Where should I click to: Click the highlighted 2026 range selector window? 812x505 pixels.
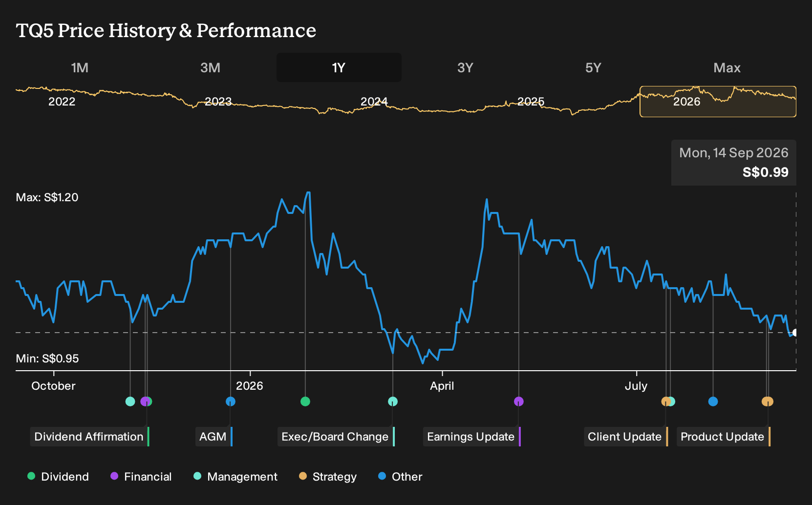click(x=718, y=102)
